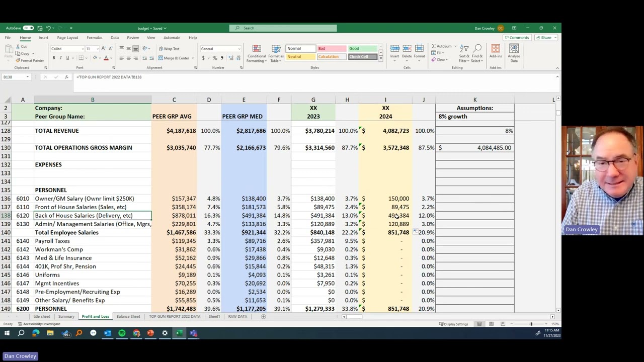Click the Borders icon
Viewport: 644px width, 362px height.
pos(81,58)
